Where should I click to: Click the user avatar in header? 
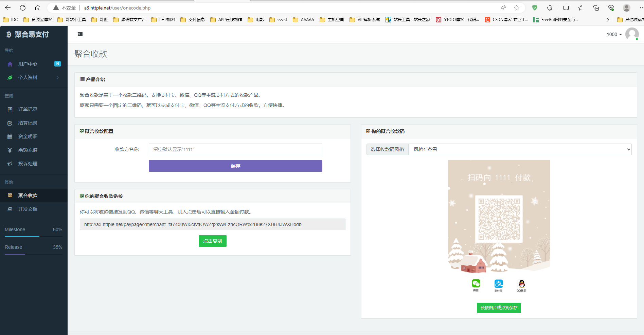[x=632, y=34]
